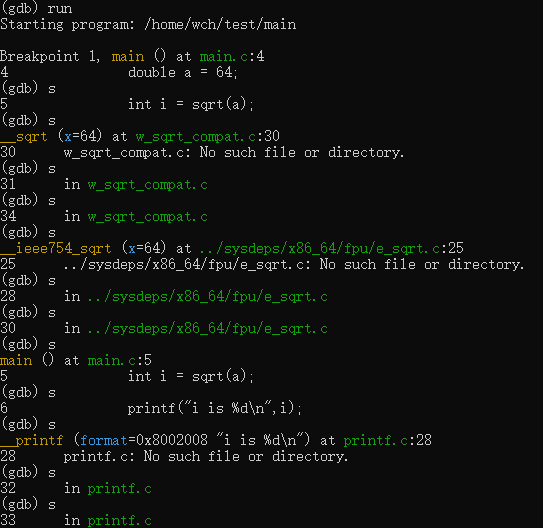Click '__sqrt (x=64) at w_sqrt_compat.c:30' line
Viewport: 543px width, 528px height.
(140, 136)
